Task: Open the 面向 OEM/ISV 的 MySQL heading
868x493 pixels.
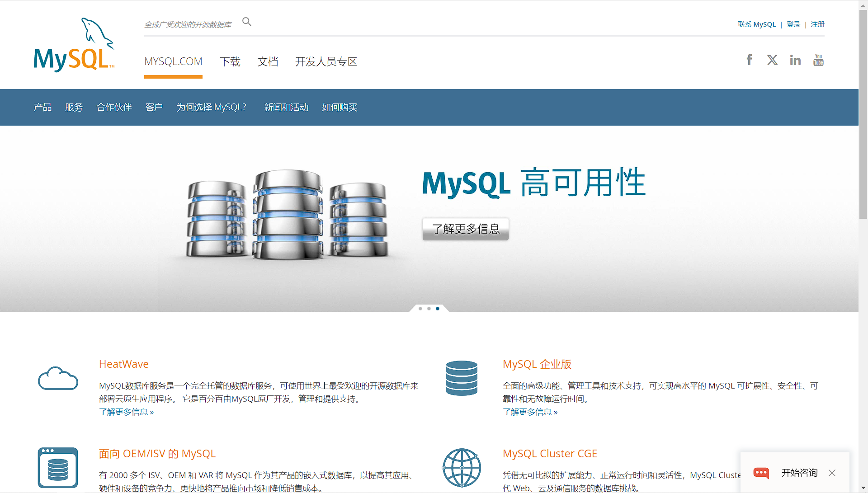Action: coord(157,454)
